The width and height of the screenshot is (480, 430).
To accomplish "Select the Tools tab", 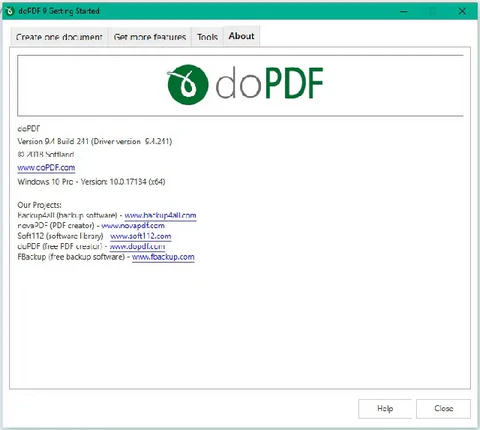I will [x=207, y=37].
